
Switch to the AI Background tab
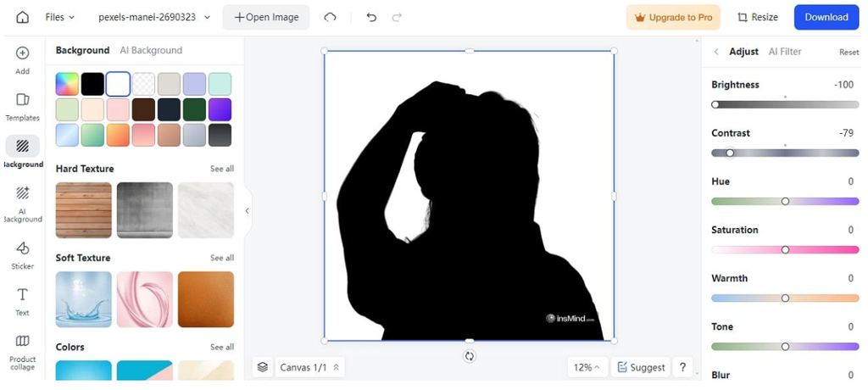coord(151,50)
